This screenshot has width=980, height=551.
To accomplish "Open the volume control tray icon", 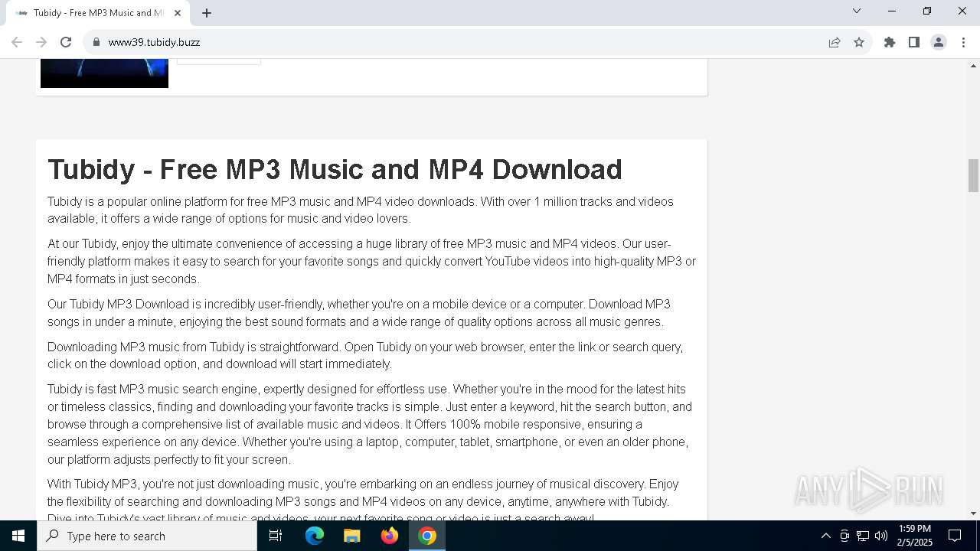I will tap(881, 536).
